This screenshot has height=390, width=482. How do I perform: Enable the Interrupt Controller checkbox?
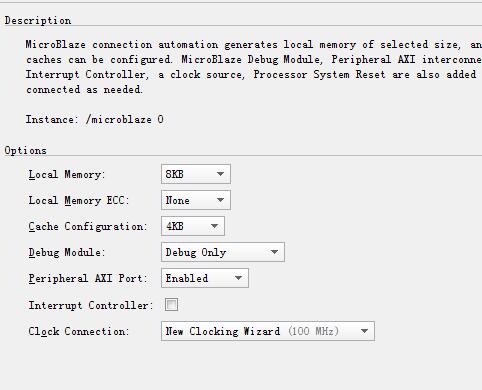[x=171, y=304]
